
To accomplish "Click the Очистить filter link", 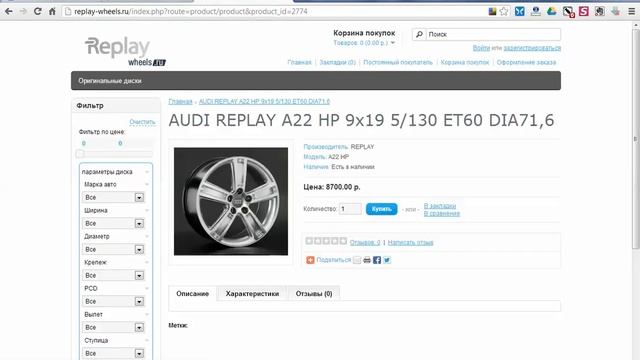I will click(142, 122).
